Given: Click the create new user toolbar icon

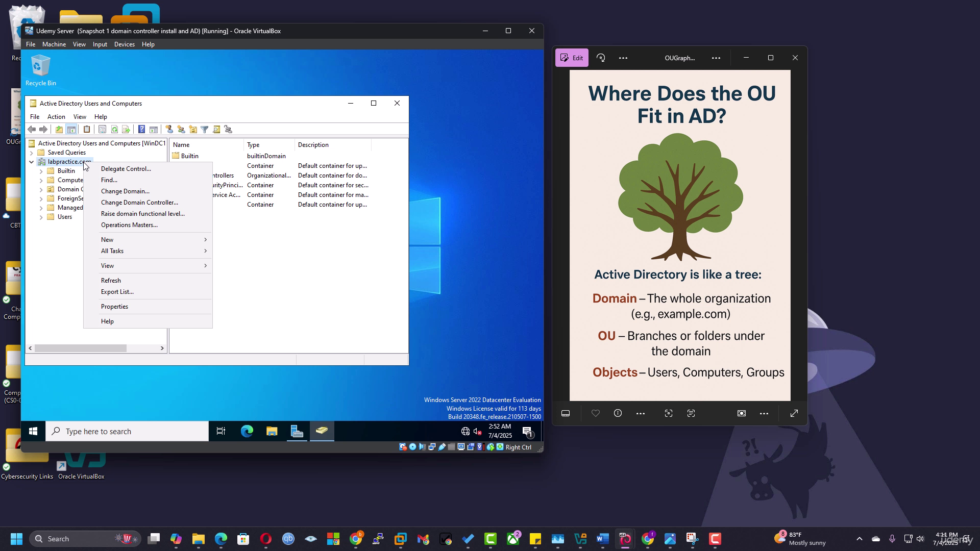Looking at the screenshot, I should click(169, 130).
